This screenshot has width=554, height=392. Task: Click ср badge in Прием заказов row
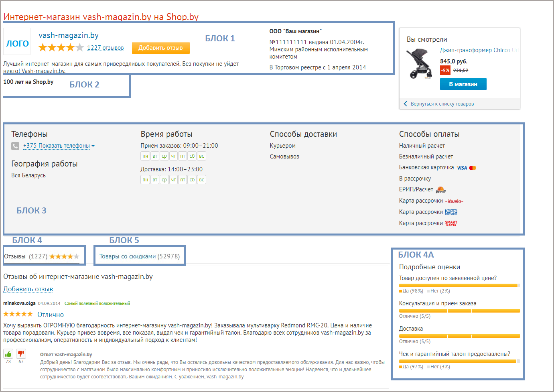(164, 156)
